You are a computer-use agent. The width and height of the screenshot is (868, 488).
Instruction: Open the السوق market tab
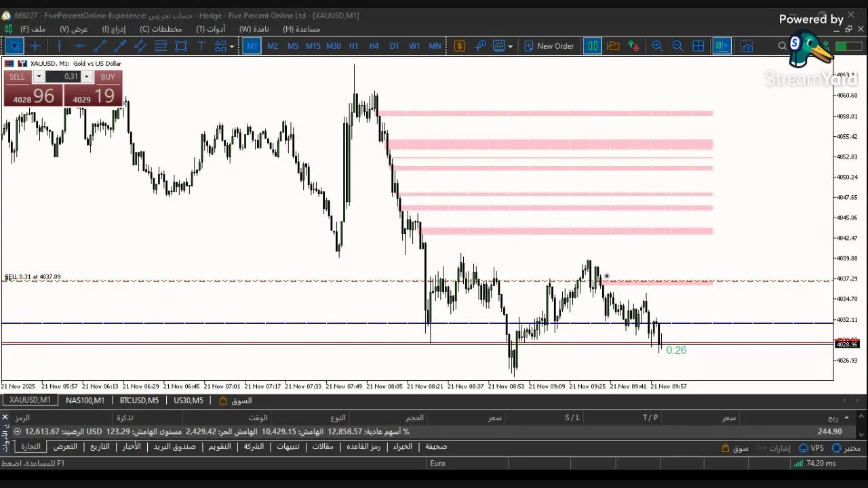pos(235,401)
